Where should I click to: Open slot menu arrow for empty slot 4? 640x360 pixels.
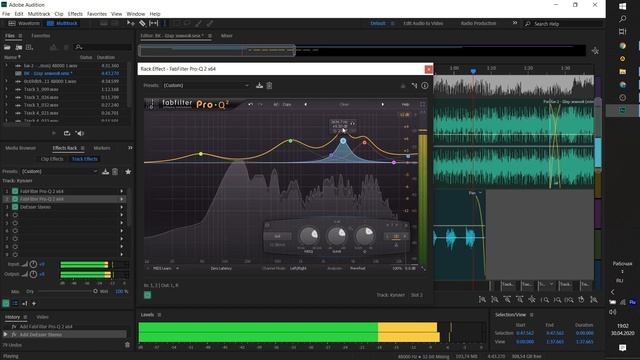click(122, 215)
